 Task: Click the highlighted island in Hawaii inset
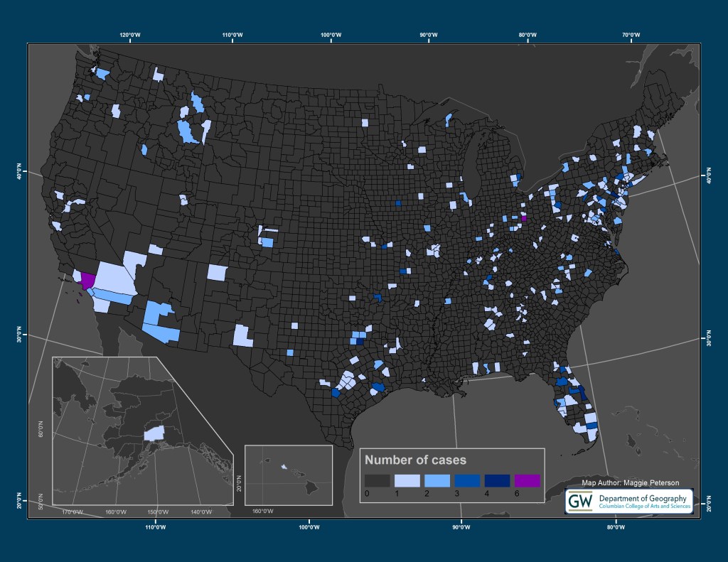[284, 467]
